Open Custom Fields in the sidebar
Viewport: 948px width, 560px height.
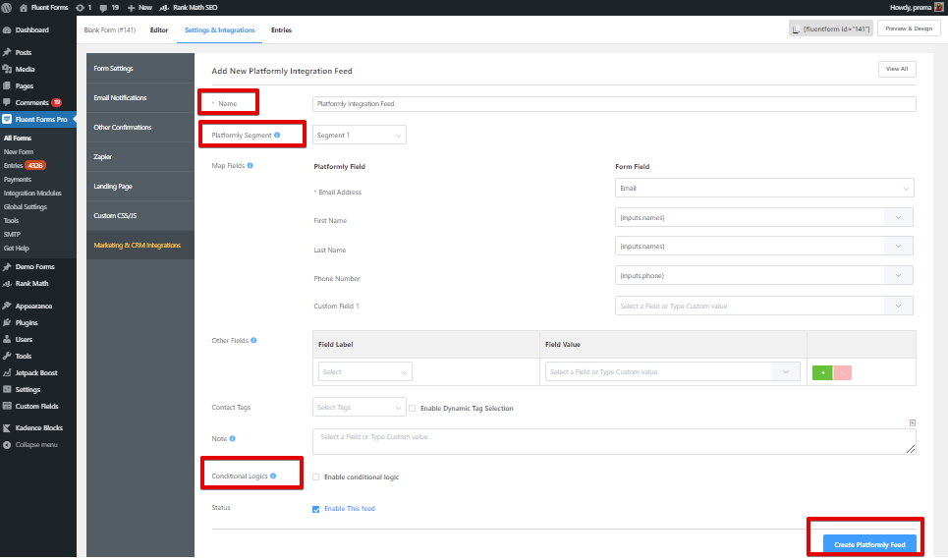(36, 407)
